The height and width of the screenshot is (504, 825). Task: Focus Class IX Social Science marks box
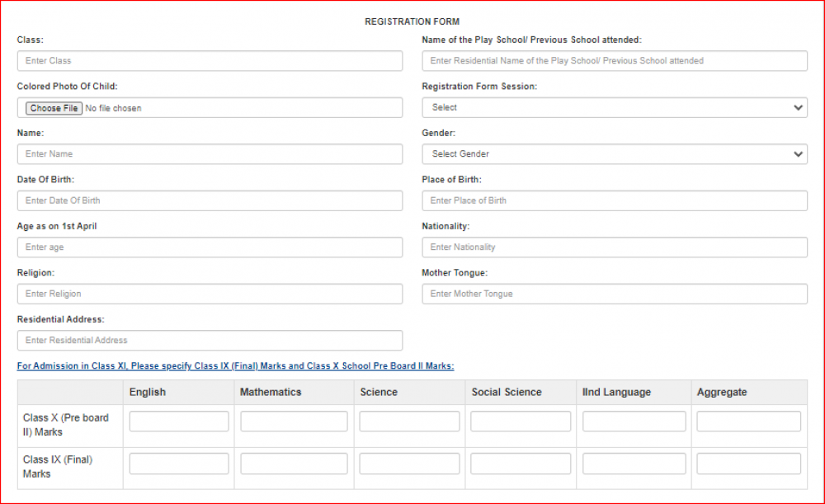pos(521,464)
